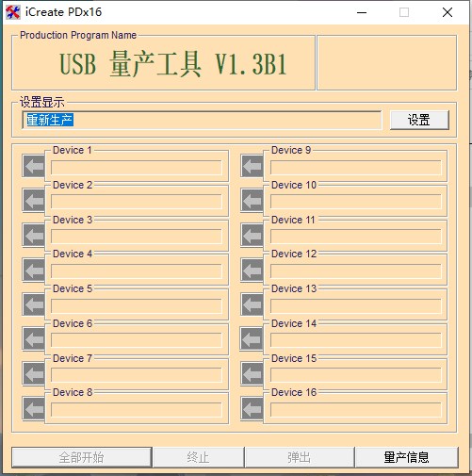Click the arrow icon beside Device 12
The image size is (472, 476).
(x=252, y=270)
